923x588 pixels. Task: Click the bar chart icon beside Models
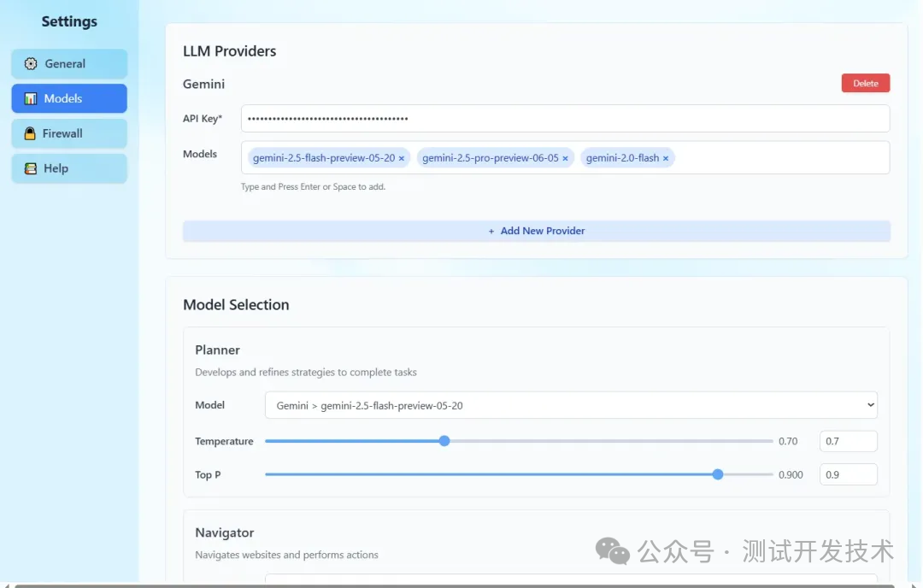click(x=31, y=98)
